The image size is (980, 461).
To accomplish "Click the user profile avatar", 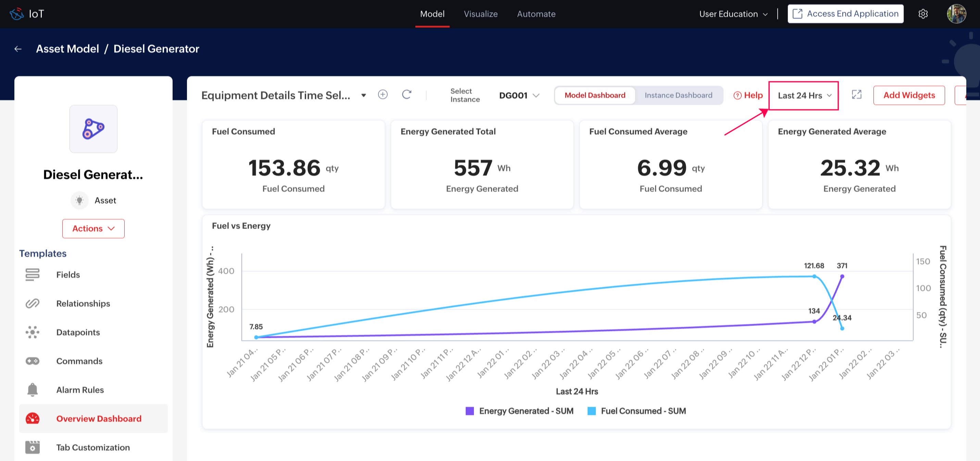I will pos(956,14).
